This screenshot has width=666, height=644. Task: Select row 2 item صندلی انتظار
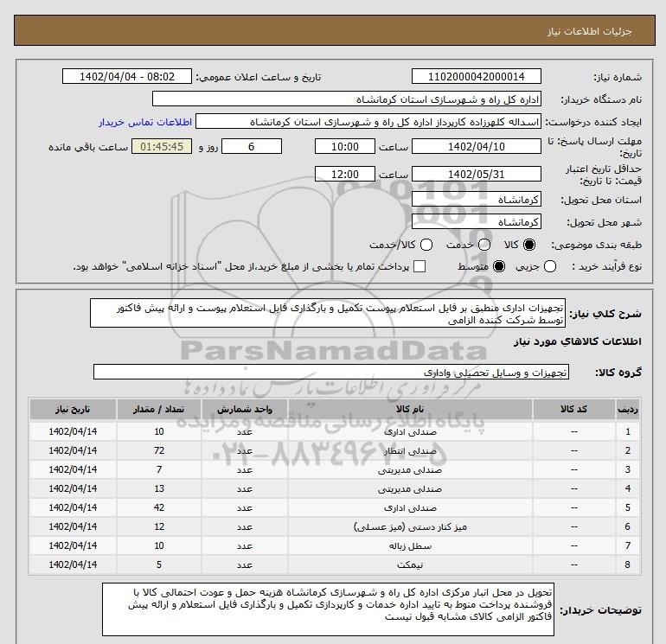[x=410, y=451]
